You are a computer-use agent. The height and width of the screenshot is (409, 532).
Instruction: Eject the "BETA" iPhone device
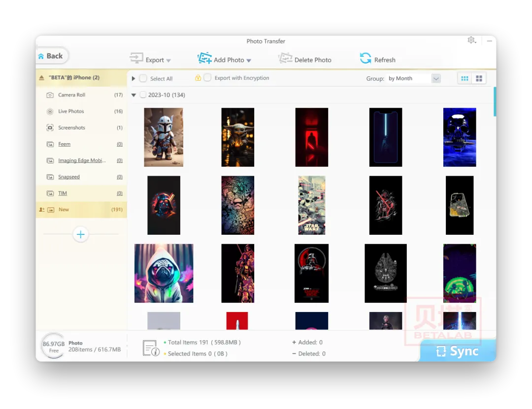click(41, 78)
